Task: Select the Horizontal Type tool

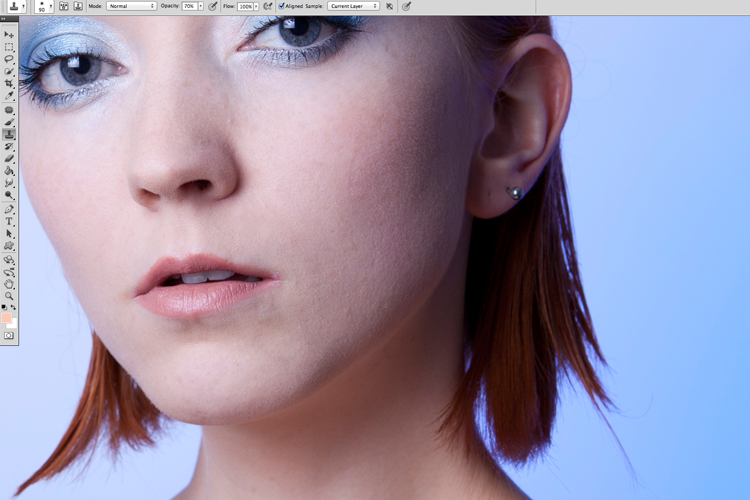Action: point(9,222)
